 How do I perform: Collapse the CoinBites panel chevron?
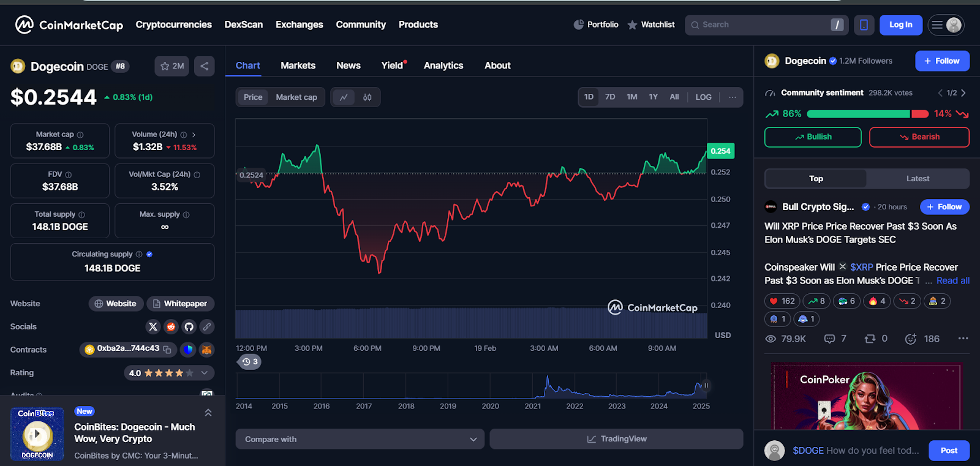coord(208,413)
